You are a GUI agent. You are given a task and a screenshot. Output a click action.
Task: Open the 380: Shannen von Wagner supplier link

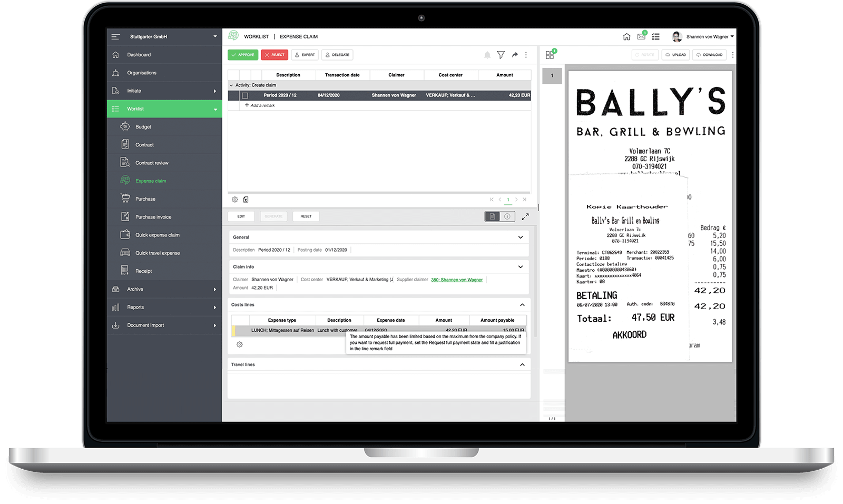point(457,280)
